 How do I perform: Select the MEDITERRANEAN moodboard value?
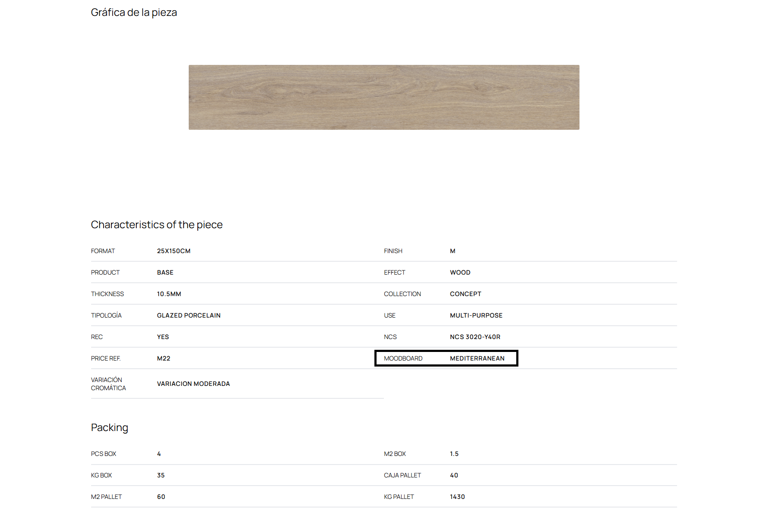(477, 358)
